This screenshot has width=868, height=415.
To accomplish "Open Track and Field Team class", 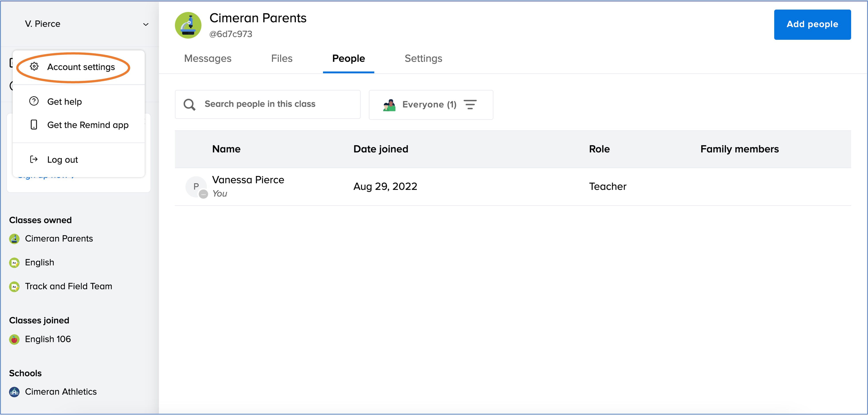I will pyautogui.click(x=68, y=286).
